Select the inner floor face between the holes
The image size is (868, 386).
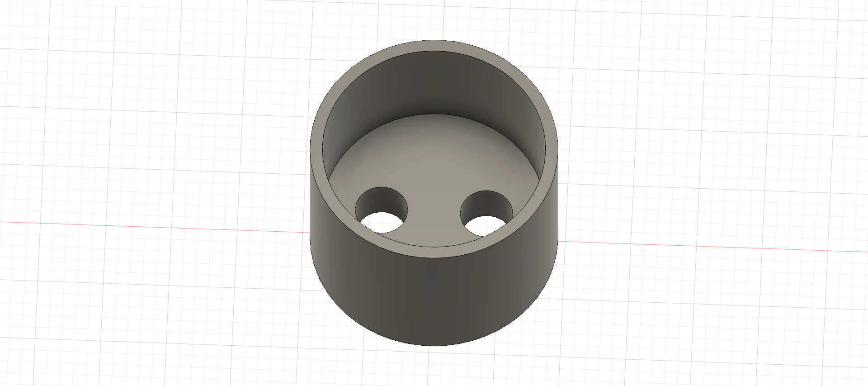point(434,181)
